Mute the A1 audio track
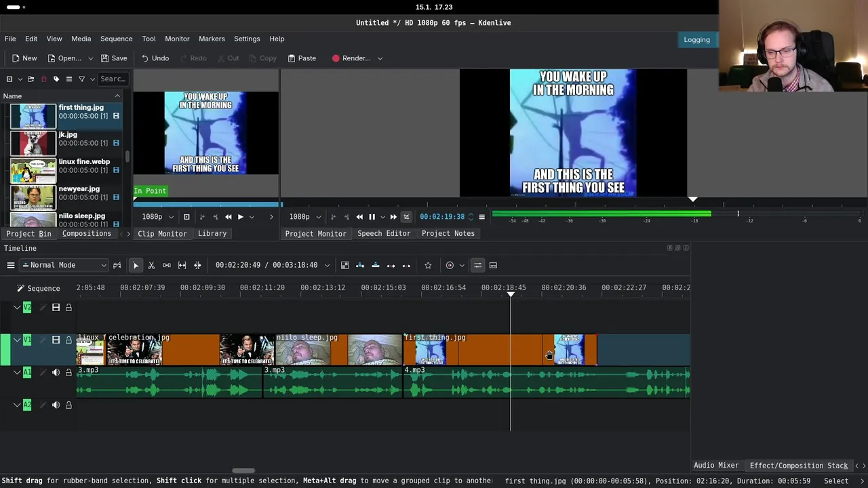Screen dimensions: 868x488 (x=56, y=373)
